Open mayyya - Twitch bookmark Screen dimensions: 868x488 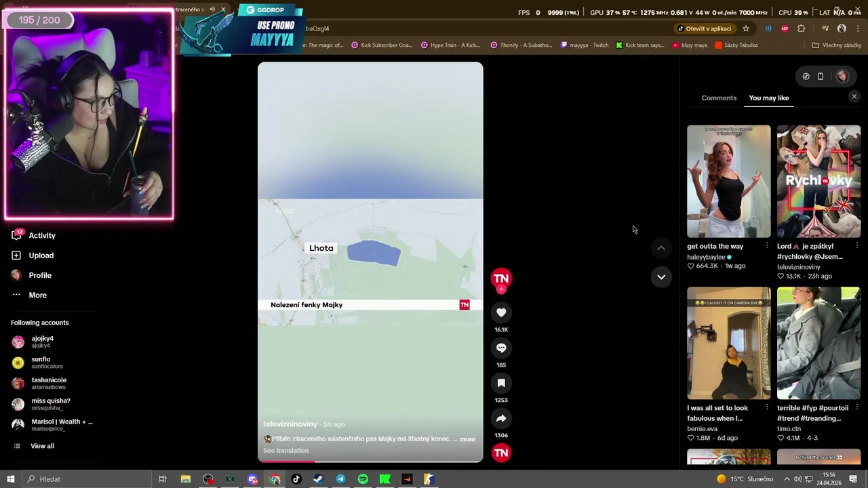click(x=584, y=45)
